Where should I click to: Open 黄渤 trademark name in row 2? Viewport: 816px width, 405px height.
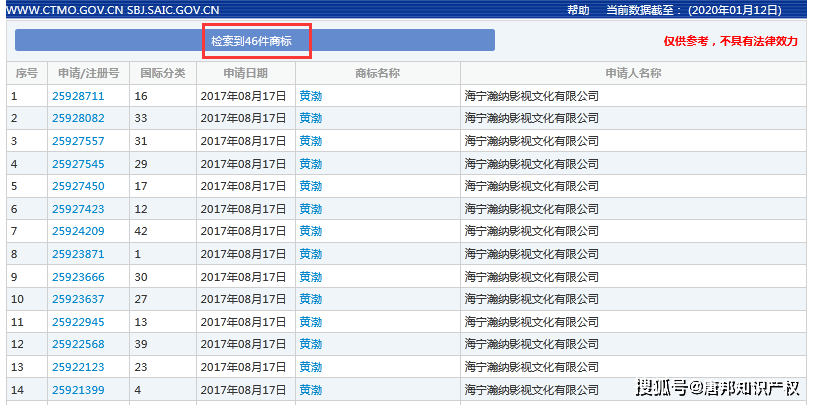point(311,118)
